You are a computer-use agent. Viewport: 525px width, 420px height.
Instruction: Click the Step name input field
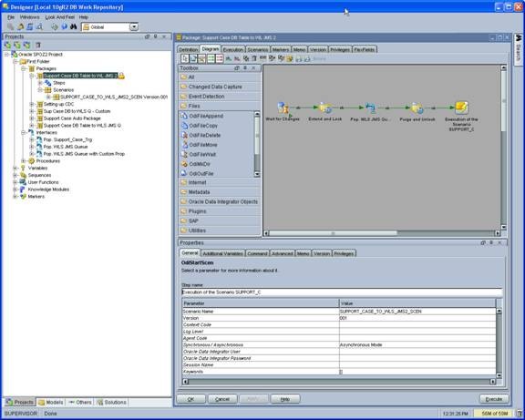tap(342, 292)
